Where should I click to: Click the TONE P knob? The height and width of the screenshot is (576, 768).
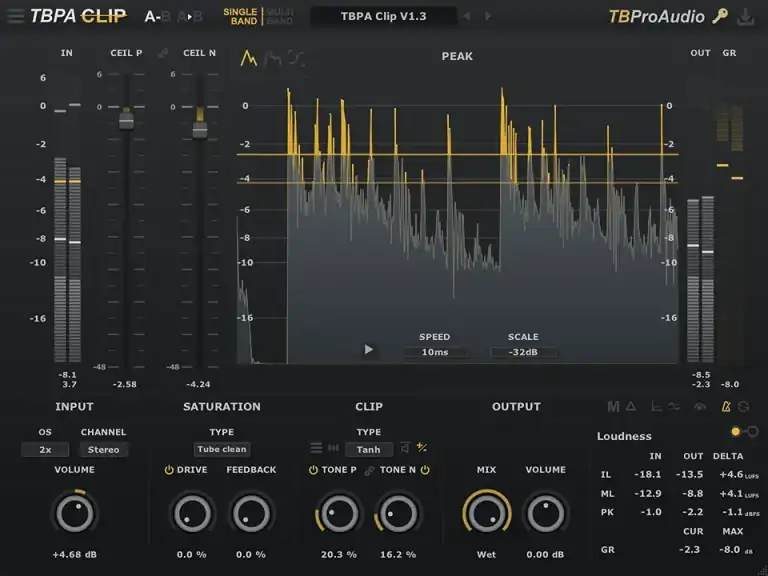(x=338, y=513)
